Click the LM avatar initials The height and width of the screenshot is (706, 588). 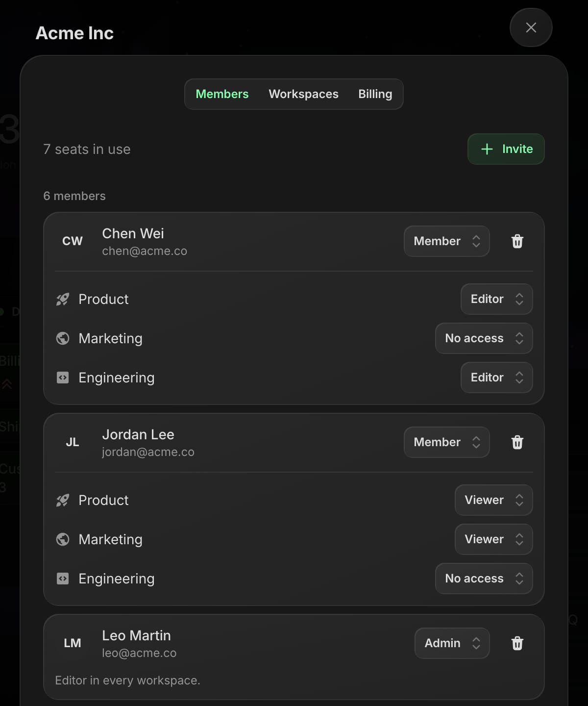(73, 643)
